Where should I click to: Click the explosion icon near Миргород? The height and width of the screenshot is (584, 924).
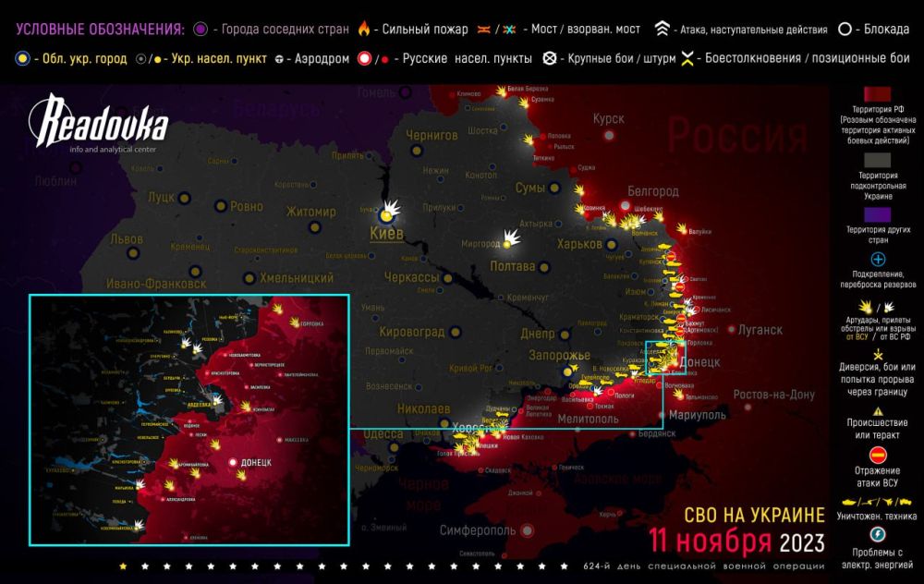click(511, 238)
